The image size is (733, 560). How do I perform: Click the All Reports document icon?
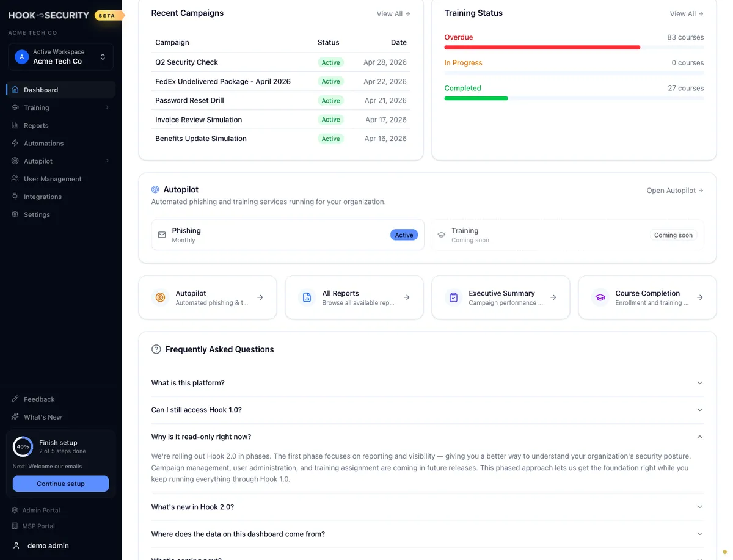coord(307,297)
